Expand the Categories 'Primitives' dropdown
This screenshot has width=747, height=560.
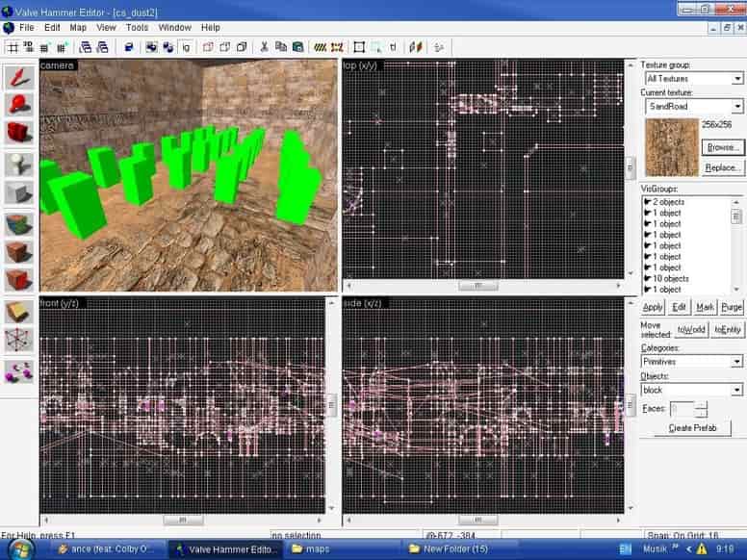coord(692,362)
